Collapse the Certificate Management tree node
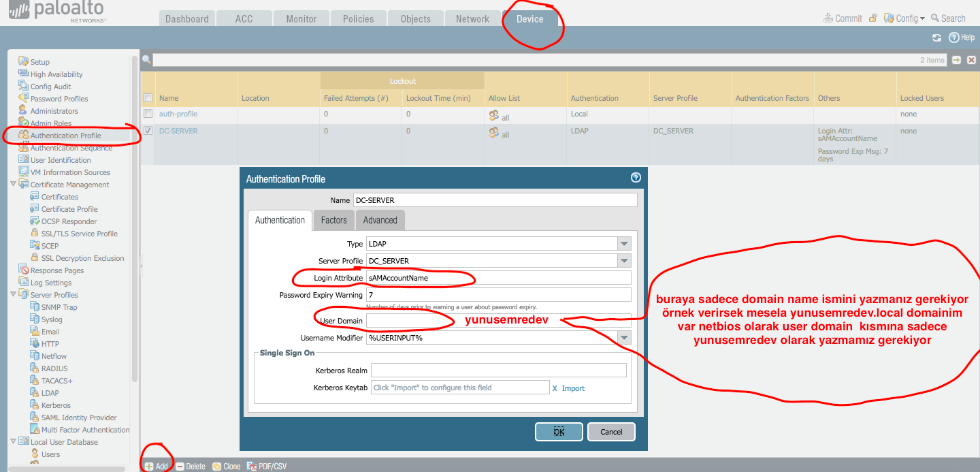This screenshot has width=980, height=472. pyautogui.click(x=14, y=185)
